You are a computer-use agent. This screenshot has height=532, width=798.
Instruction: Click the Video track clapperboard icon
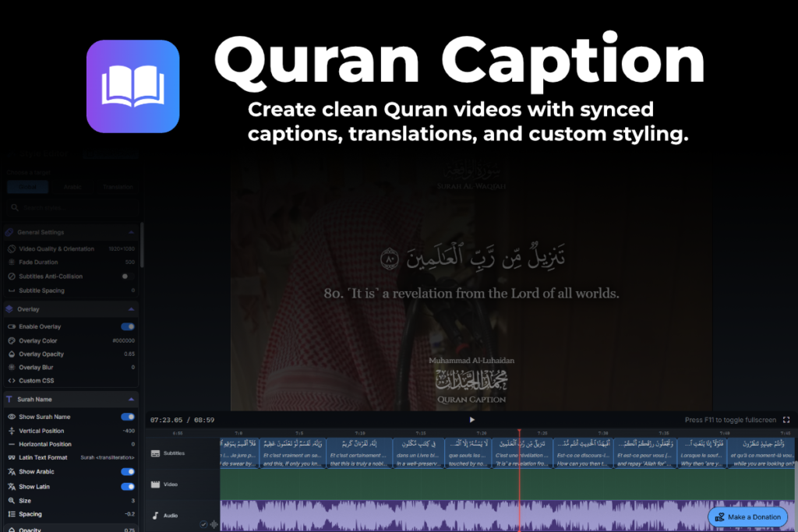click(156, 484)
